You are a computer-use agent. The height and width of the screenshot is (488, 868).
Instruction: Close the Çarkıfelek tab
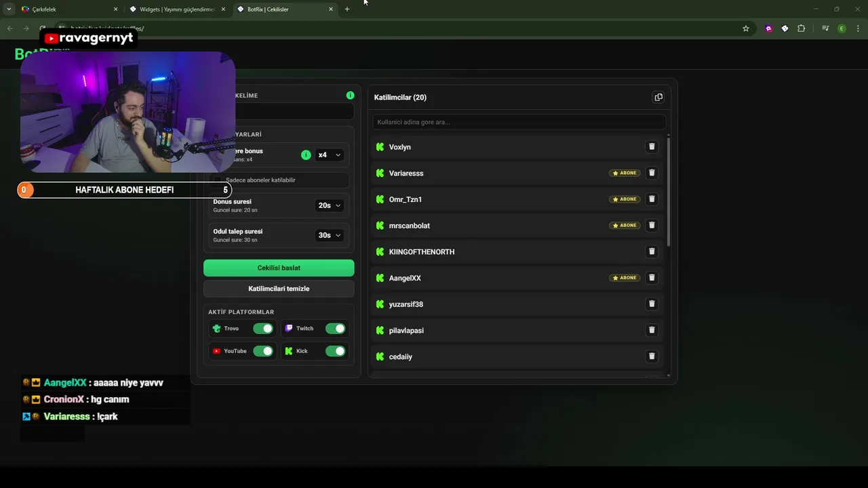point(115,9)
